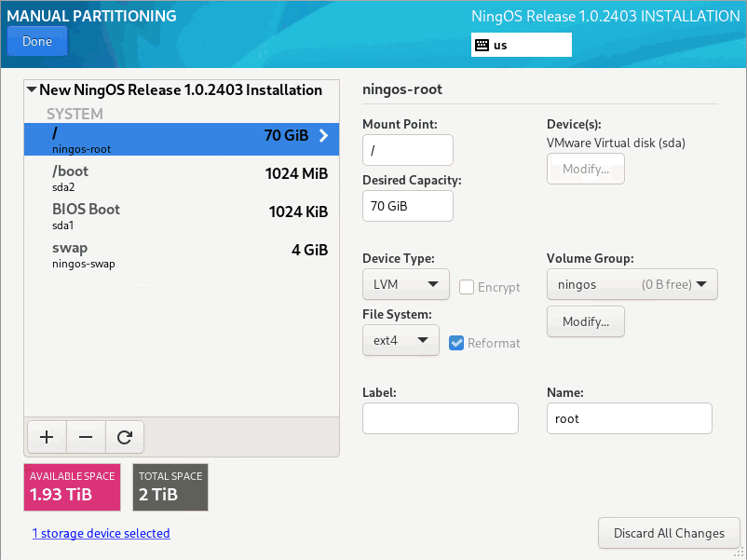
Task: Click the keyboard layout icon next to us
Action: (482, 46)
